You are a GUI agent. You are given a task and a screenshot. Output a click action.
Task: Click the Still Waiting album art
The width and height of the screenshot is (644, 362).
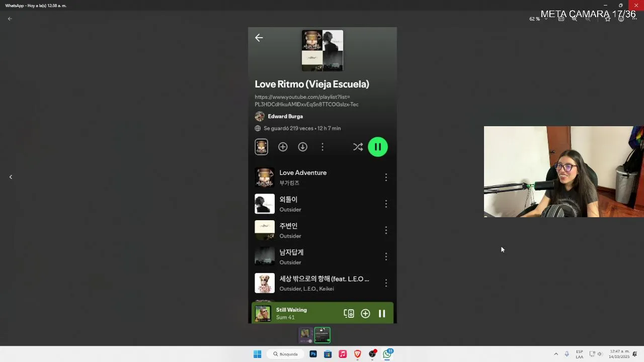pos(263,314)
